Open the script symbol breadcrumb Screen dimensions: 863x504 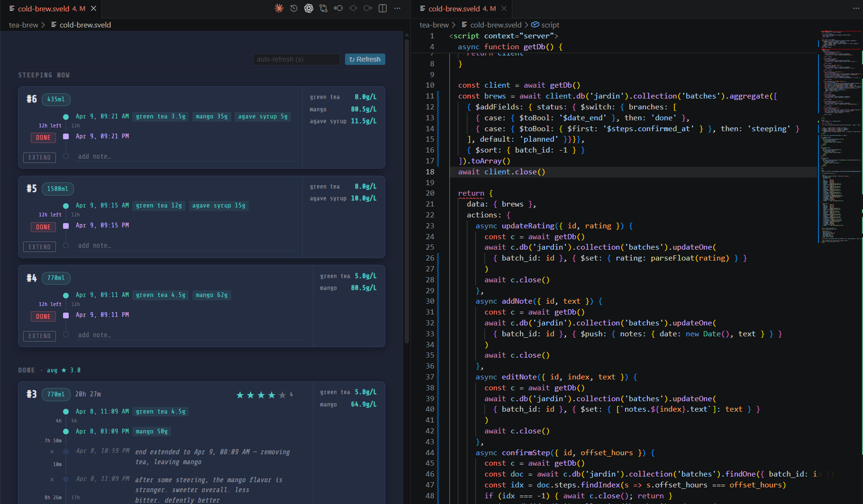point(545,25)
